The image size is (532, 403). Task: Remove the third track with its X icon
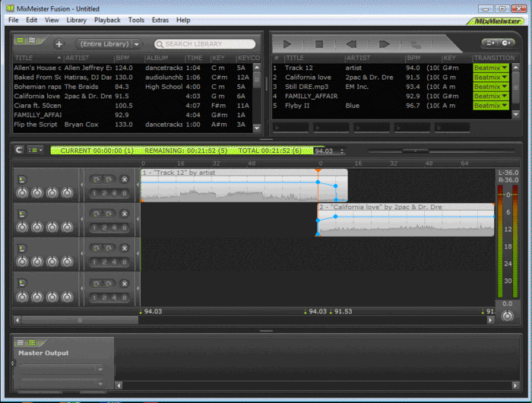(x=125, y=248)
